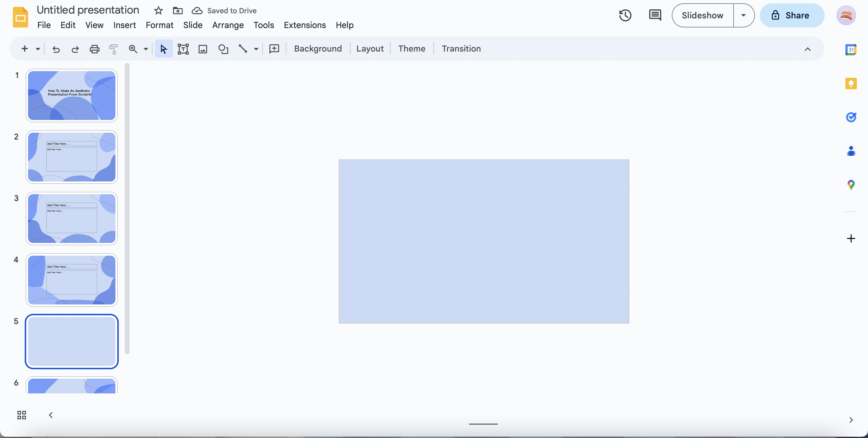Collapse the slide filmstrip panel

[50, 415]
